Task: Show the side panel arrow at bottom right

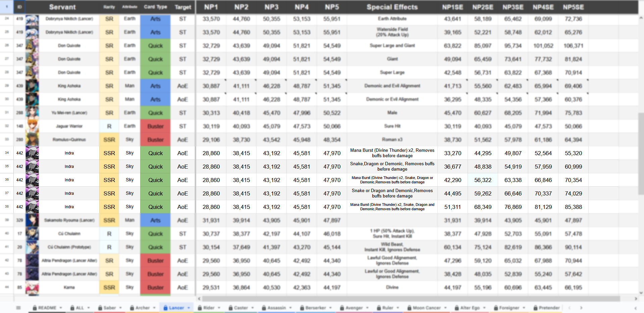Action: pos(636,308)
